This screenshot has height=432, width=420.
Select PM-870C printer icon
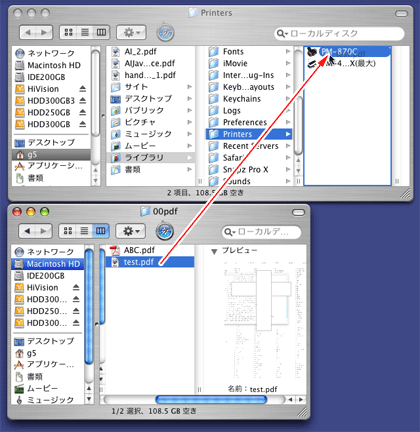tap(312, 52)
